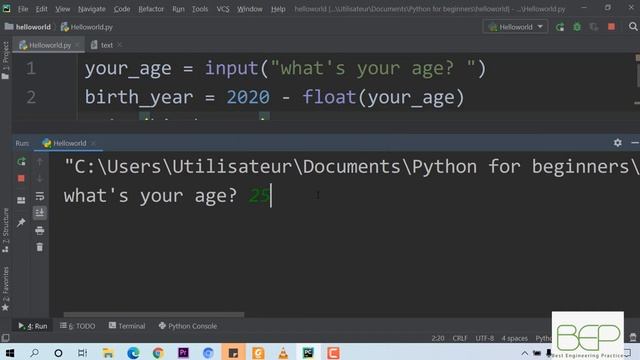Open the View menu

[62, 9]
